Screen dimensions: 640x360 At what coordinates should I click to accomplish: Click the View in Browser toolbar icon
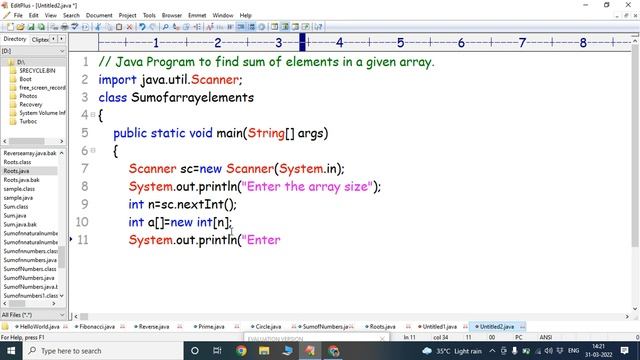(x=85, y=27)
